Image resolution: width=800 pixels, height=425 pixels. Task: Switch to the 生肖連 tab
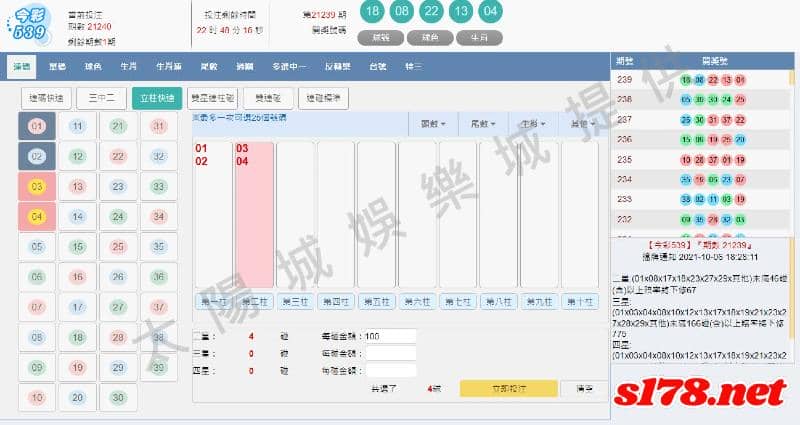click(x=168, y=66)
